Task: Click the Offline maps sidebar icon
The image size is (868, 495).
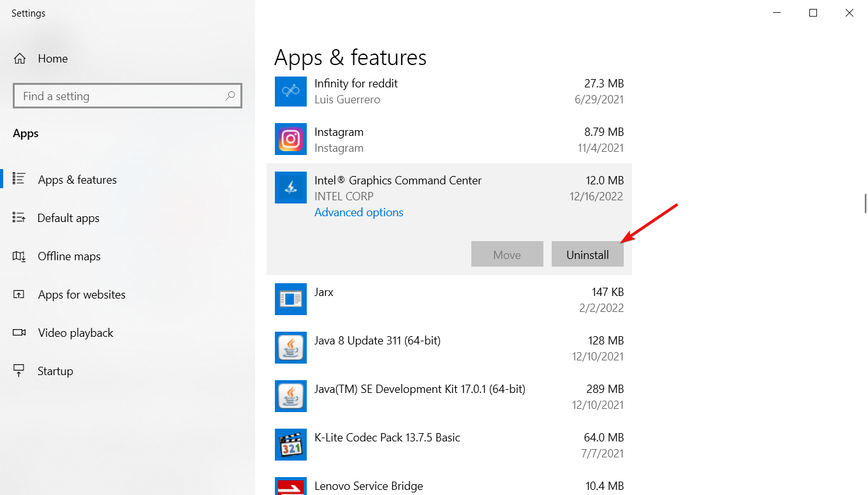Action: (19, 256)
